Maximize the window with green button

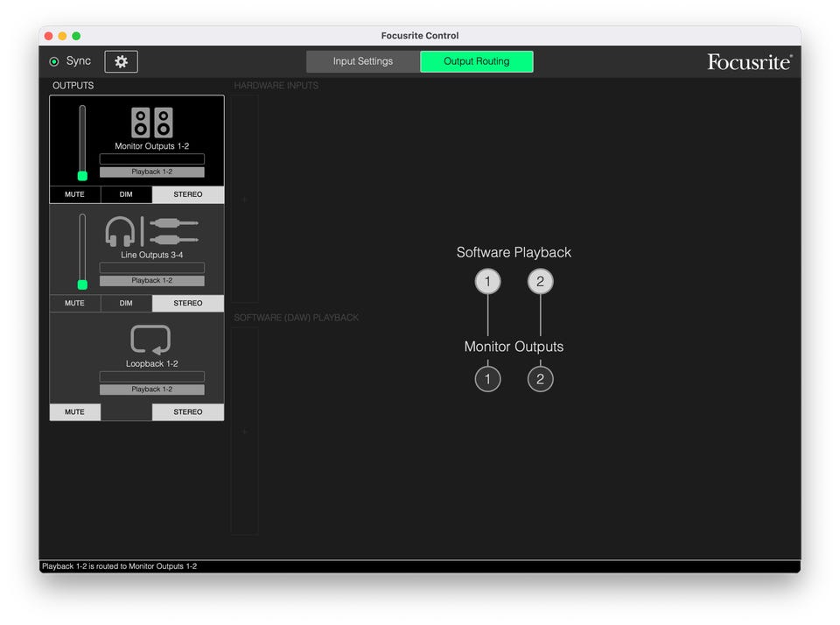[77, 36]
